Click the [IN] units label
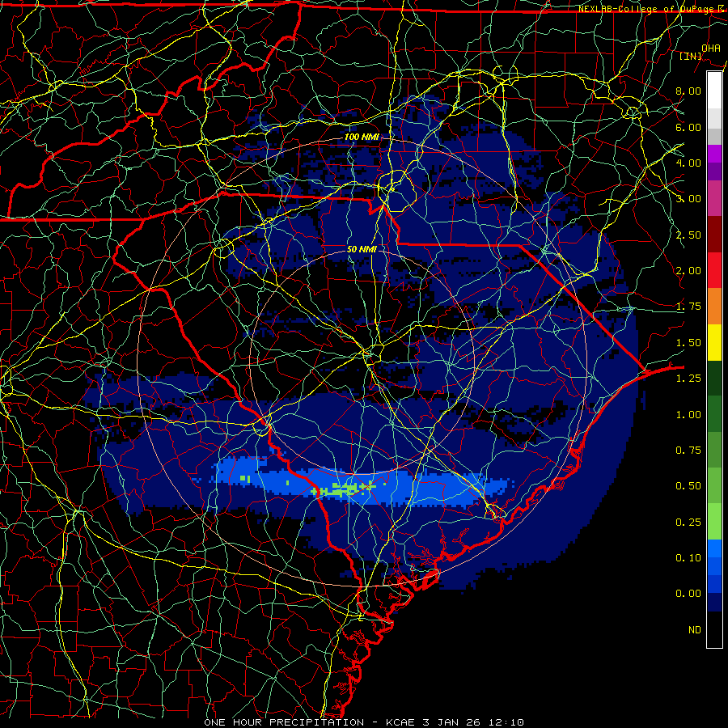728x728 pixels. click(691, 56)
